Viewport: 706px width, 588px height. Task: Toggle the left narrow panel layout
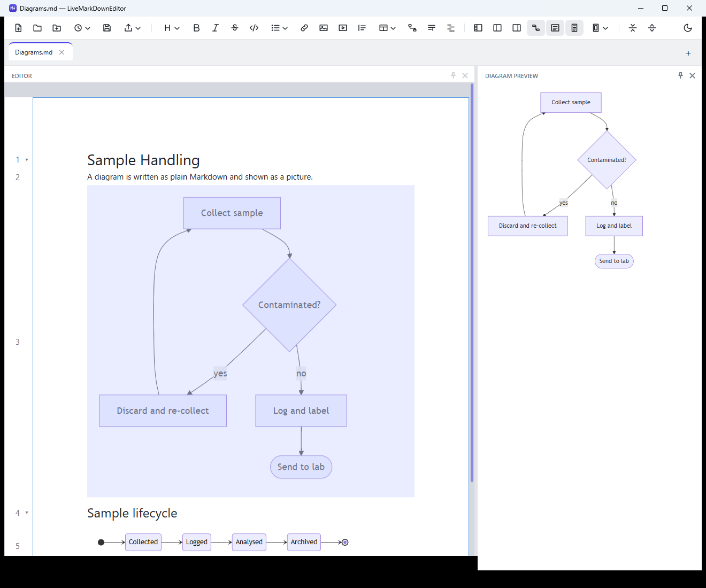[x=497, y=28]
